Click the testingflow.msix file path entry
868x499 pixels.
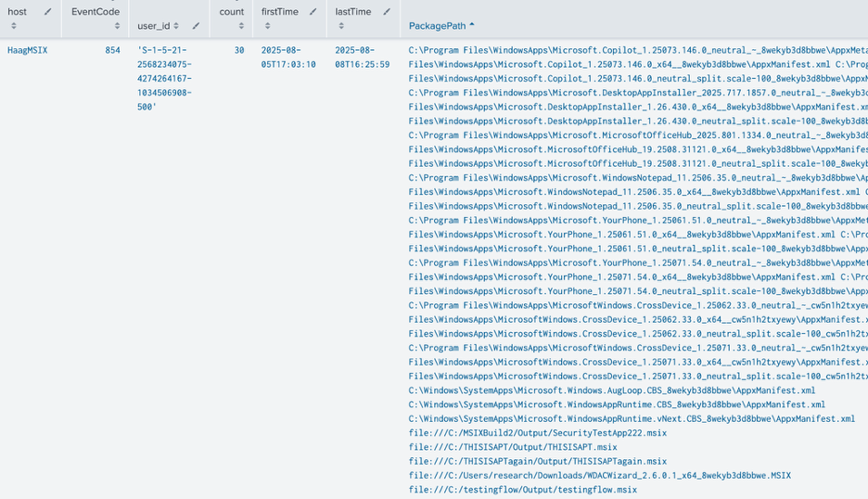pos(522,490)
